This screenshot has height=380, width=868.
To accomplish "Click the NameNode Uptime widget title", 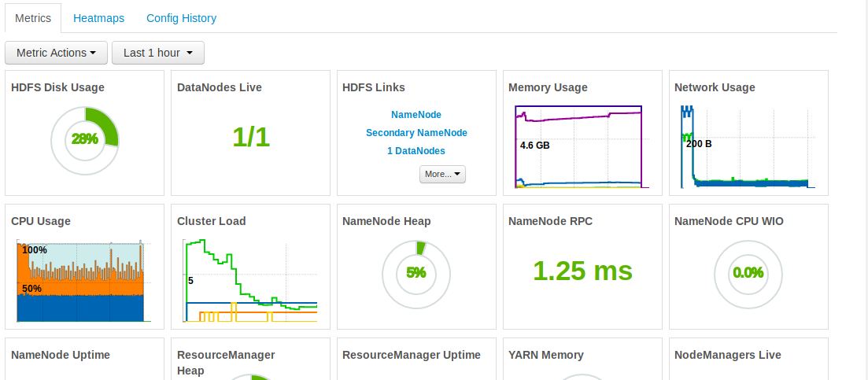I will [x=61, y=355].
